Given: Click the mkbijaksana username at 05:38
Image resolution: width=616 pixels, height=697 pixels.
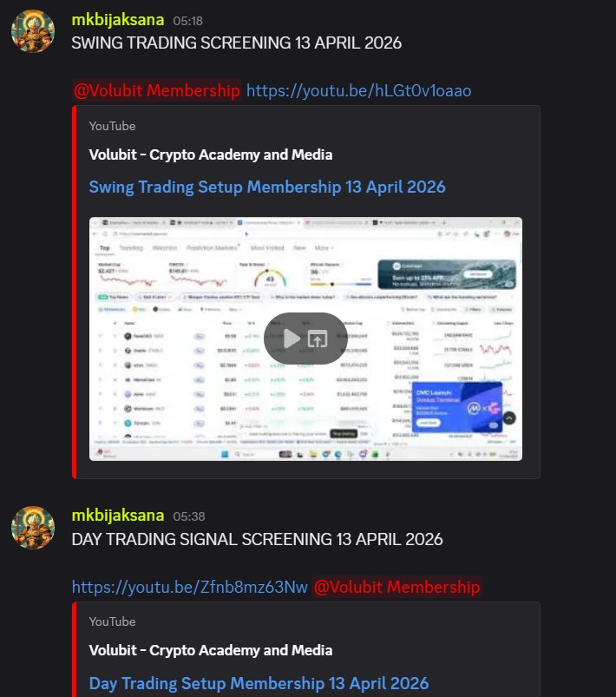Looking at the screenshot, I should click(x=118, y=516).
